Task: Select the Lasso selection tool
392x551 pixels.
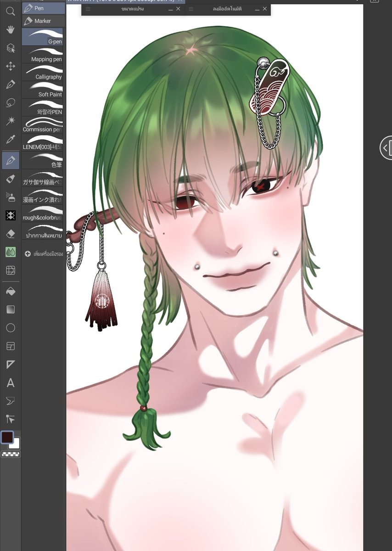Action: click(x=10, y=103)
